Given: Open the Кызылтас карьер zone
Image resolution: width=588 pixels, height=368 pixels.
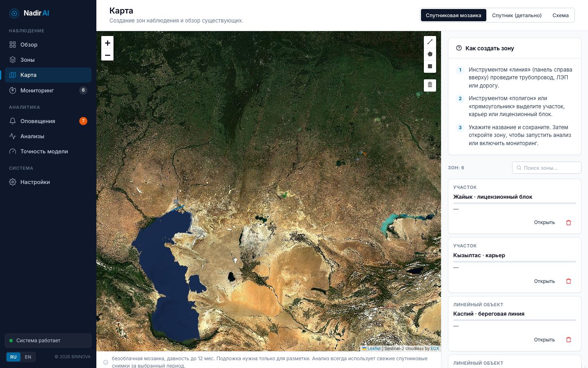Looking at the screenshot, I should (x=544, y=281).
